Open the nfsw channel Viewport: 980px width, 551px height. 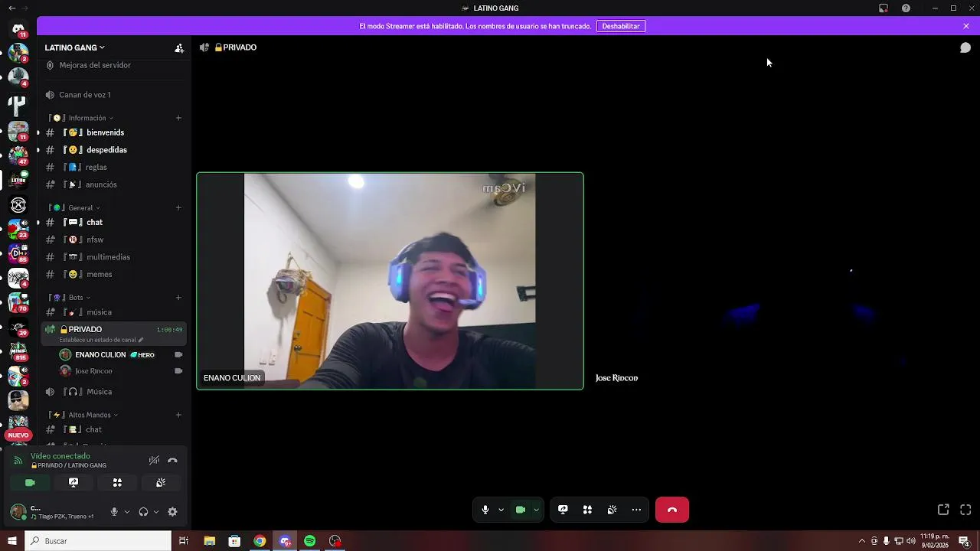point(113,240)
